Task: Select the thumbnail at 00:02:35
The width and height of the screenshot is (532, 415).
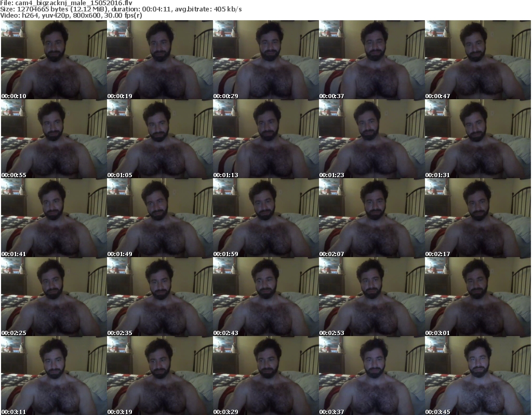Action: point(160,297)
